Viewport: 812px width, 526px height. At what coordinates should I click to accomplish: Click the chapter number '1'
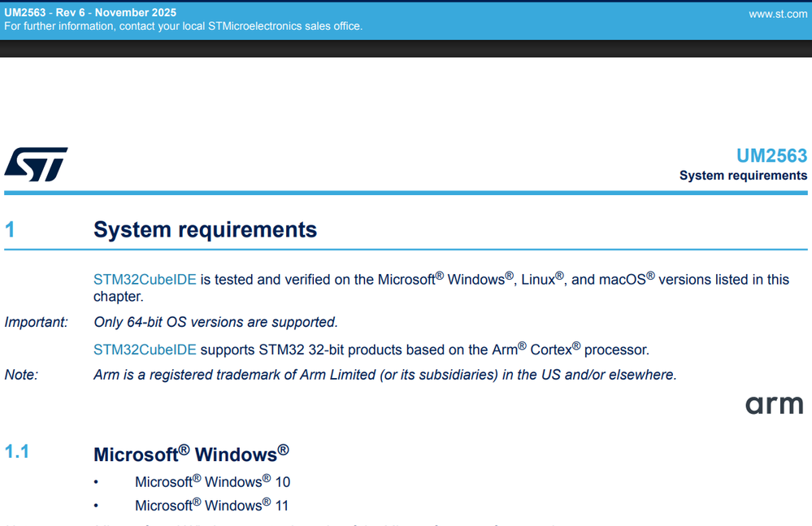point(10,230)
